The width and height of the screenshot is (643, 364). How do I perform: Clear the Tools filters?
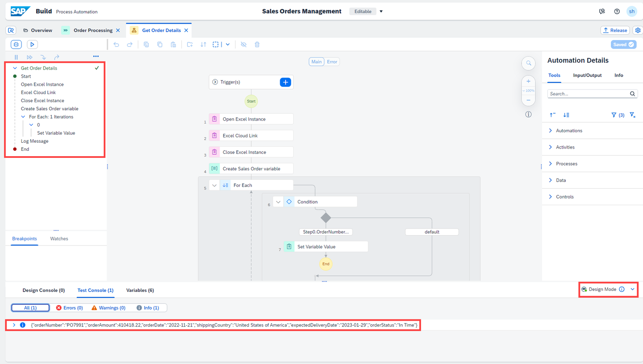coord(633,115)
